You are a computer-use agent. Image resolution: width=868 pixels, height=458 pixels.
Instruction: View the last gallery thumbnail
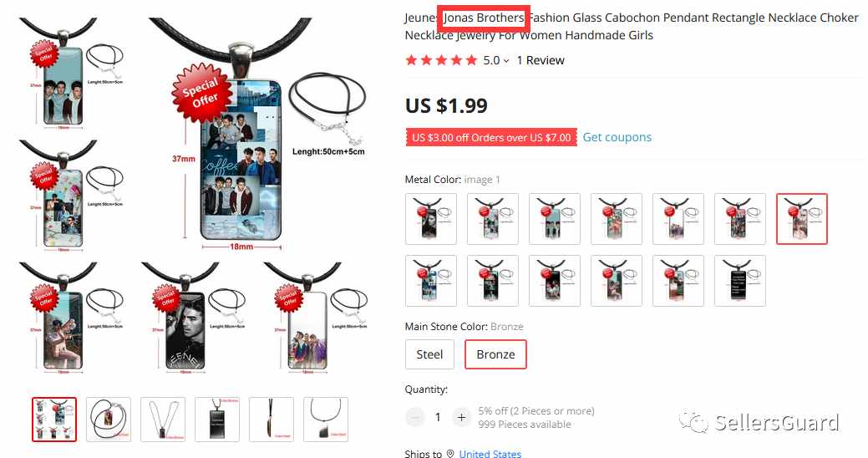[x=326, y=420]
